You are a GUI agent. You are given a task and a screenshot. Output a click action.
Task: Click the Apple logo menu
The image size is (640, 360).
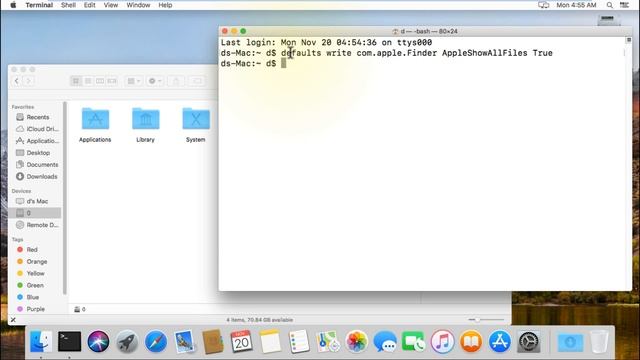(13, 5)
